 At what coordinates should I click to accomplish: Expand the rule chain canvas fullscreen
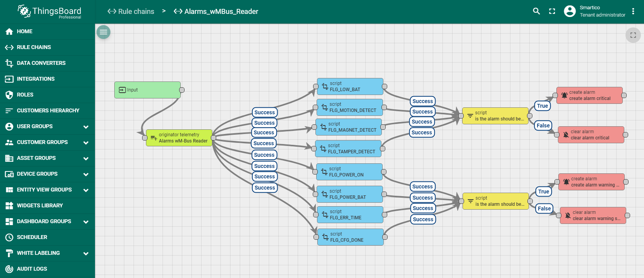click(633, 35)
